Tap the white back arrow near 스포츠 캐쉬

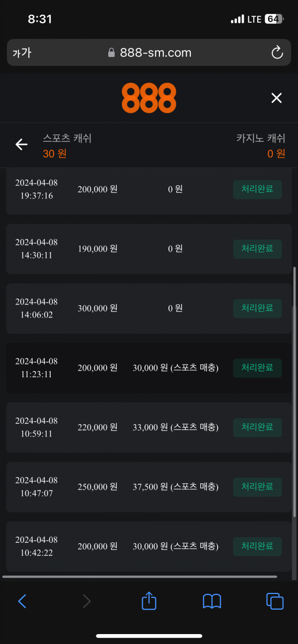pyautogui.click(x=21, y=144)
